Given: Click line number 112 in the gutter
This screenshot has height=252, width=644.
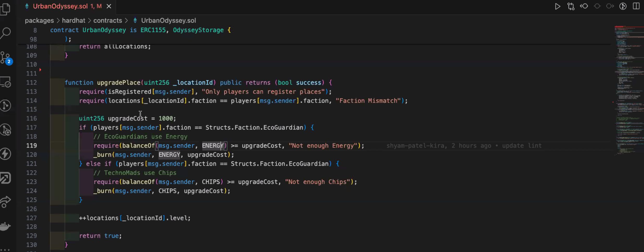Looking at the screenshot, I should pyautogui.click(x=31, y=83).
